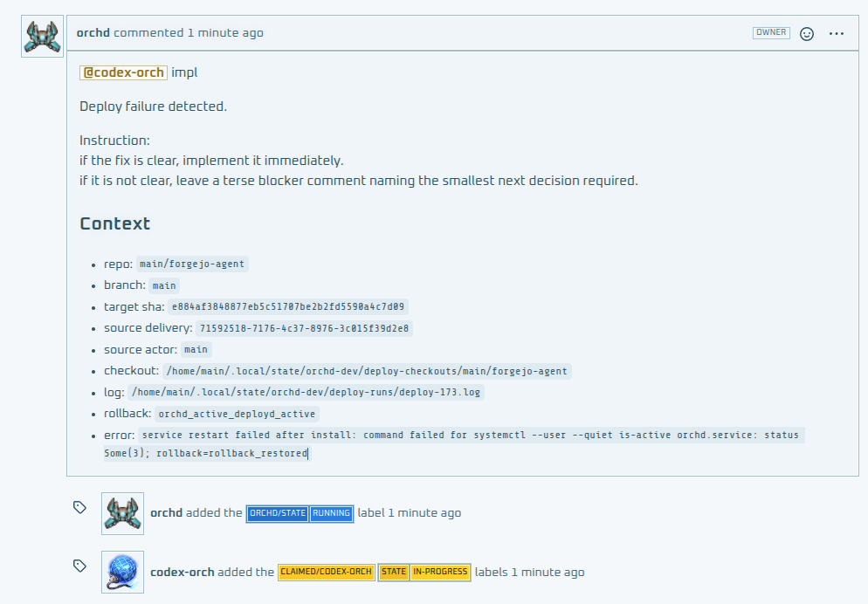Open the emoji reaction picker
The image size is (868, 604).
807,33
